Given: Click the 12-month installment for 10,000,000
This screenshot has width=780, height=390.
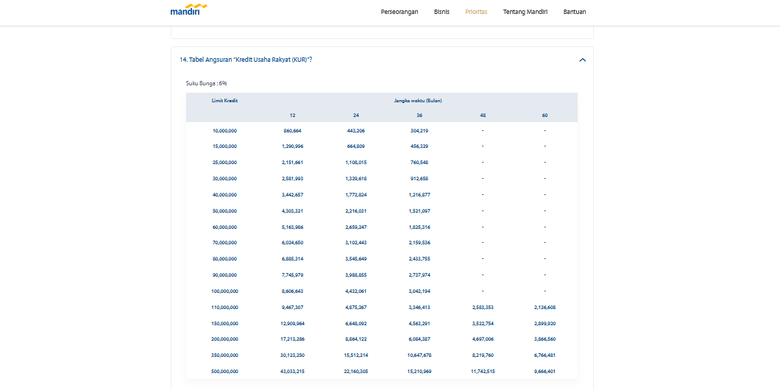Looking at the screenshot, I should [292, 131].
